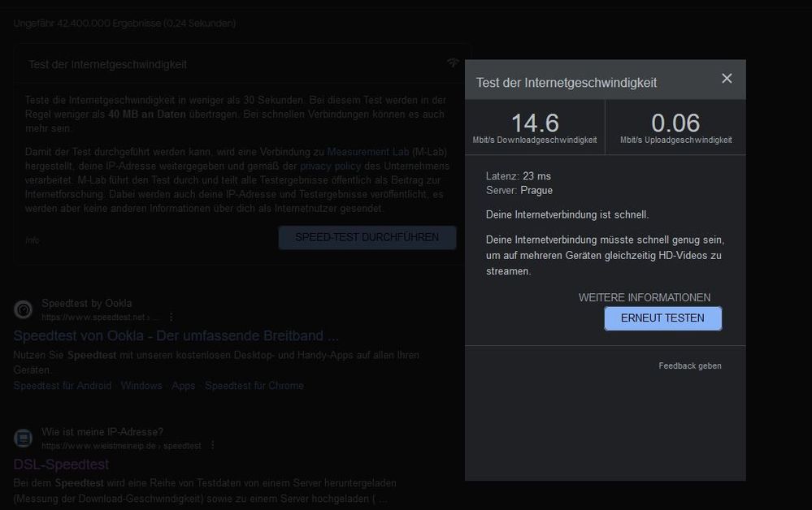Click the wieistmeineip.de speedtest URL text
Screen dimensions: 812x510
point(121,446)
